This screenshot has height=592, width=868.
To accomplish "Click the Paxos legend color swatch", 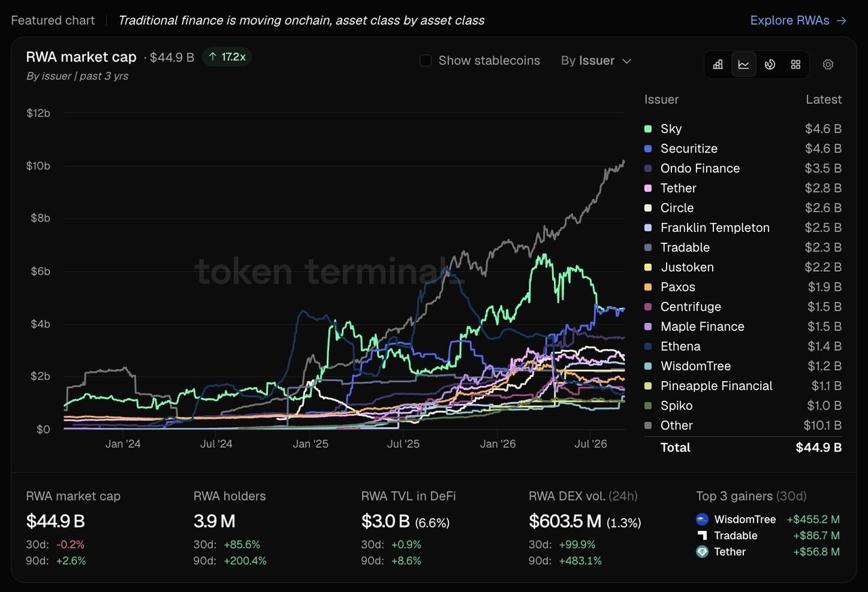I will tap(648, 287).
